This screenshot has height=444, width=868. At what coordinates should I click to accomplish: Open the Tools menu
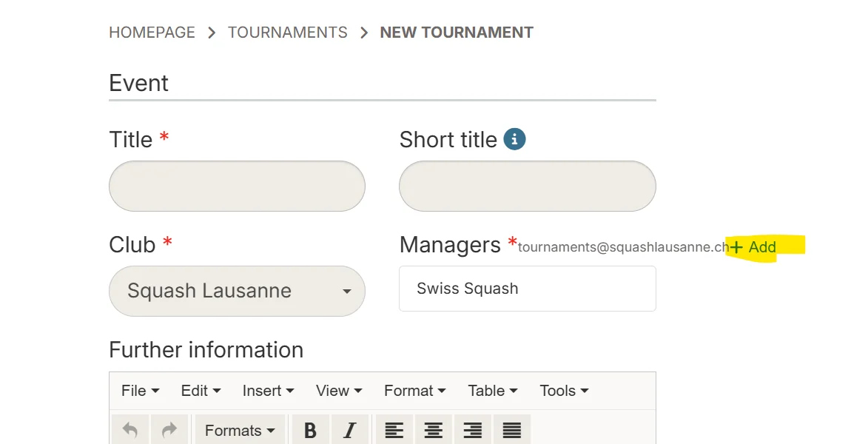[x=564, y=391]
